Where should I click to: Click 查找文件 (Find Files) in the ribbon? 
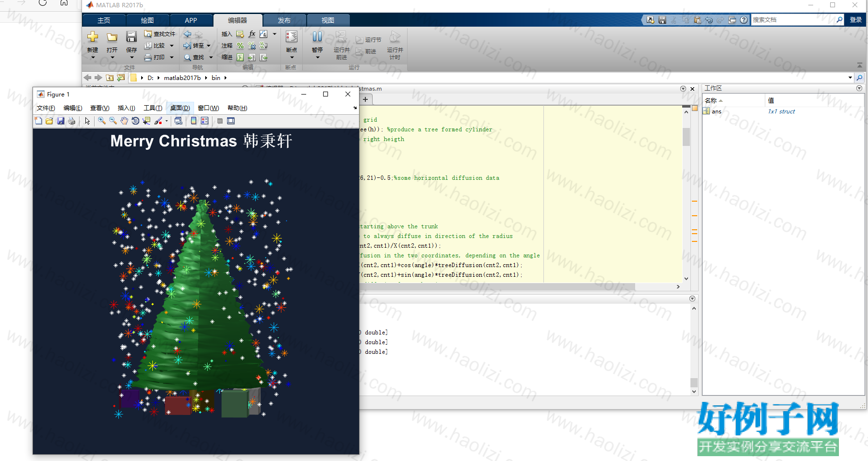click(x=160, y=34)
